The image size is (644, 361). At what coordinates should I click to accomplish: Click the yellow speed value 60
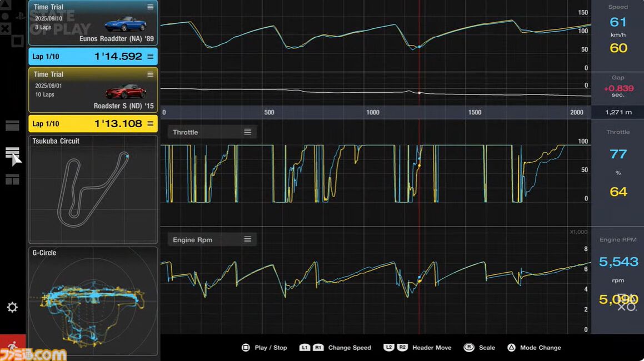point(618,48)
